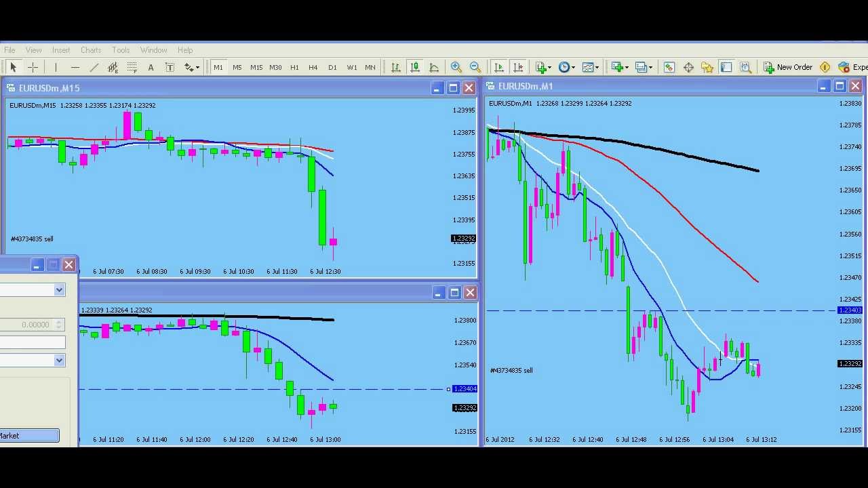Choose the vertical line drawing tool
The height and width of the screenshot is (488, 868).
pyautogui.click(x=56, y=67)
